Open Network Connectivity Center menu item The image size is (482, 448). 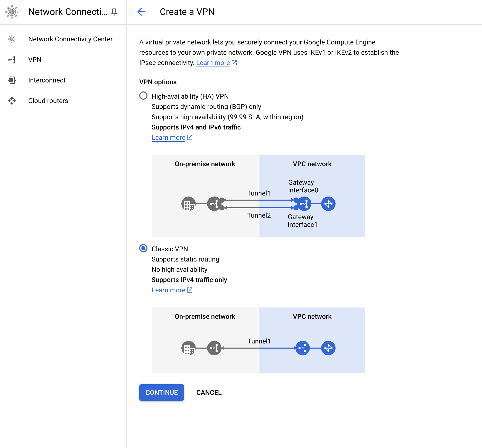tap(70, 39)
